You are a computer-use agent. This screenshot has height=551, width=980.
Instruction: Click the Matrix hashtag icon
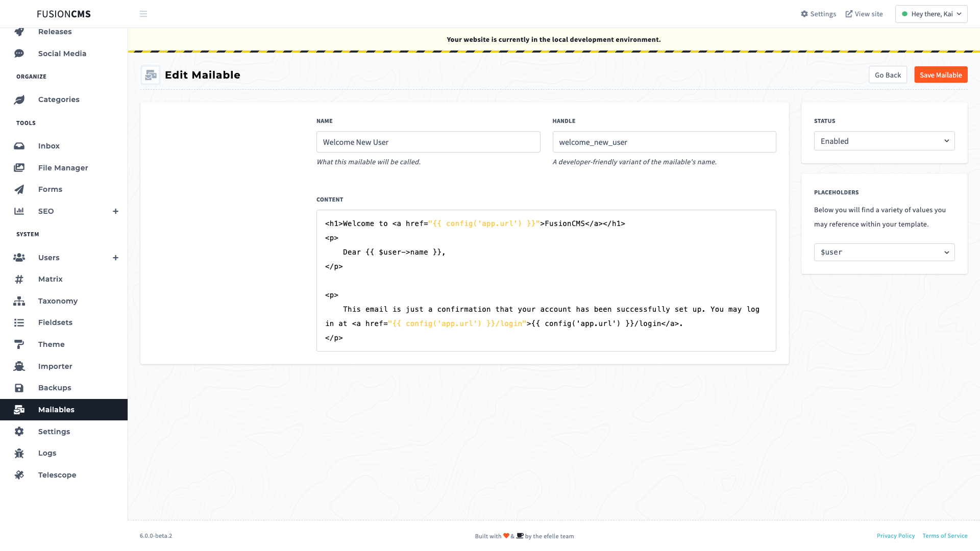[19, 279]
